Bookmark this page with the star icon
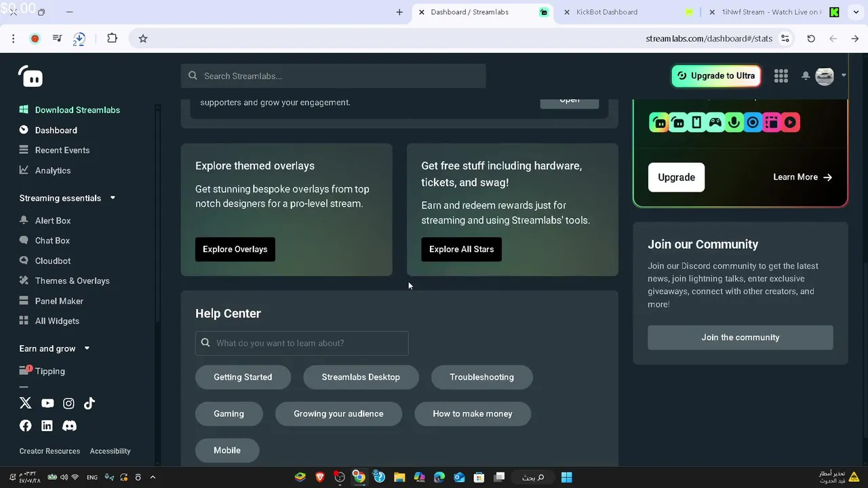Image resolution: width=868 pixels, height=488 pixels. click(x=143, y=39)
